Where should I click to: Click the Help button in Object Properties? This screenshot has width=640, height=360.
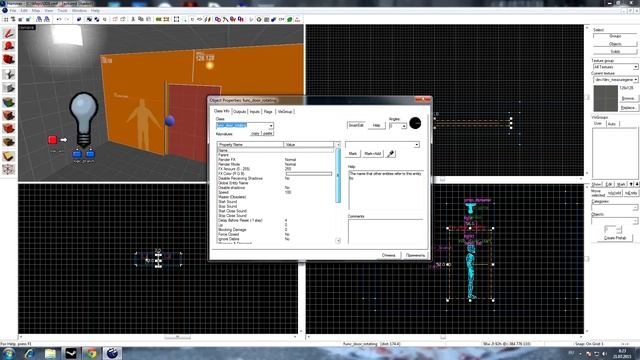pos(376,125)
